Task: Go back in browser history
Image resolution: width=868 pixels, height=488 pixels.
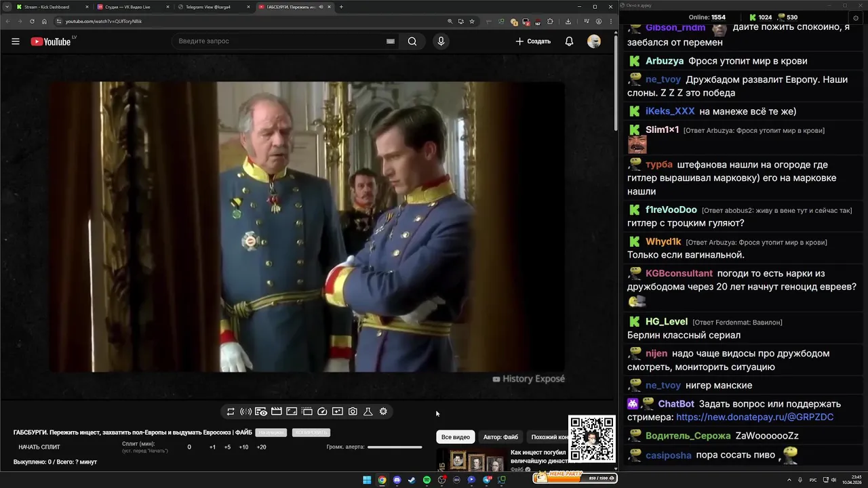Action: click(x=8, y=21)
